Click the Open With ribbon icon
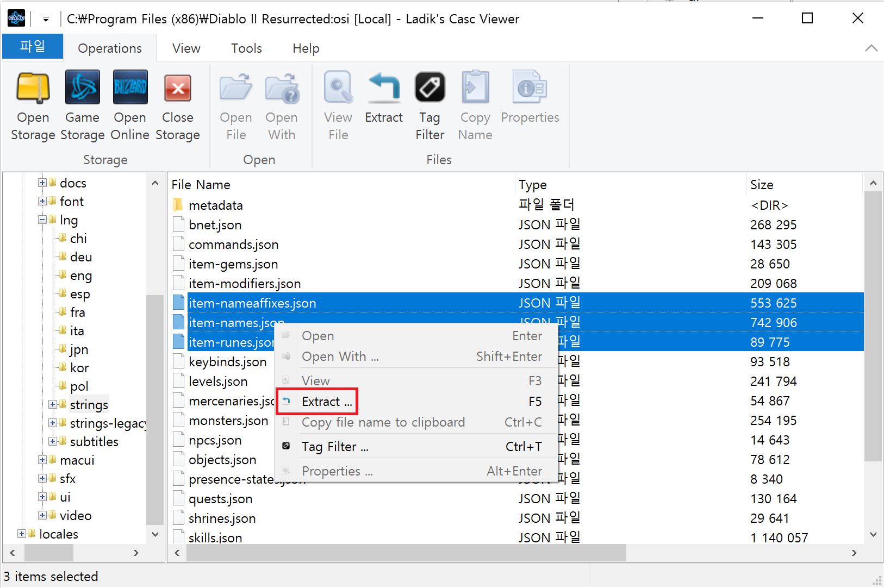The height and width of the screenshot is (588, 884). click(x=282, y=87)
